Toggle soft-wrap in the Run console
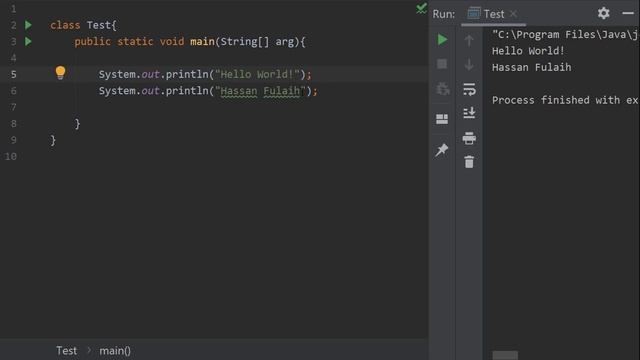Image resolution: width=640 pixels, height=360 pixels. [x=469, y=89]
